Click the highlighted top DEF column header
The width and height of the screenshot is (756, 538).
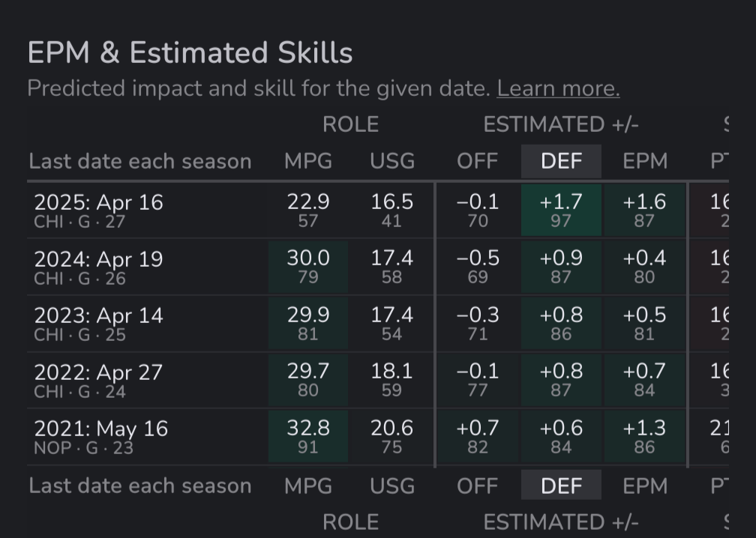(561, 161)
